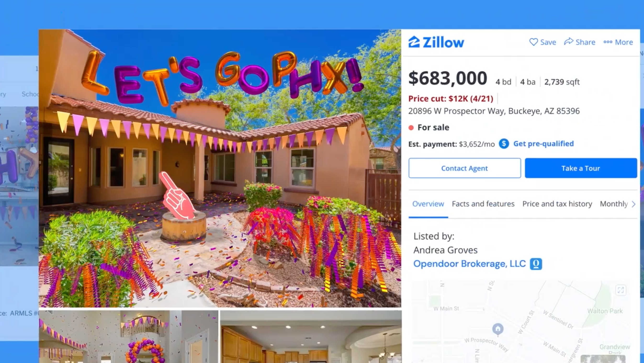Click the dollar sign pre-qualify icon
The height and width of the screenshot is (363, 644).
[x=504, y=144]
